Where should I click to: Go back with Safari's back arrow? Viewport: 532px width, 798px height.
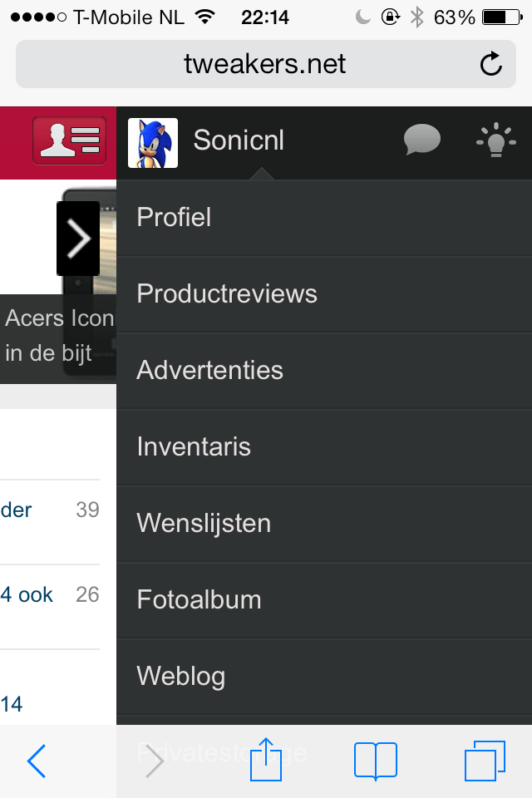pyautogui.click(x=37, y=761)
